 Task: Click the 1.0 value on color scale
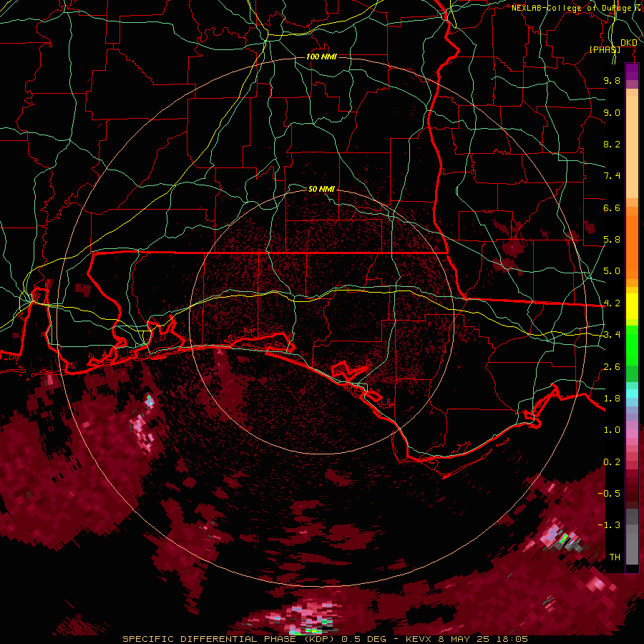pyautogui.click(x=612, y=430)
